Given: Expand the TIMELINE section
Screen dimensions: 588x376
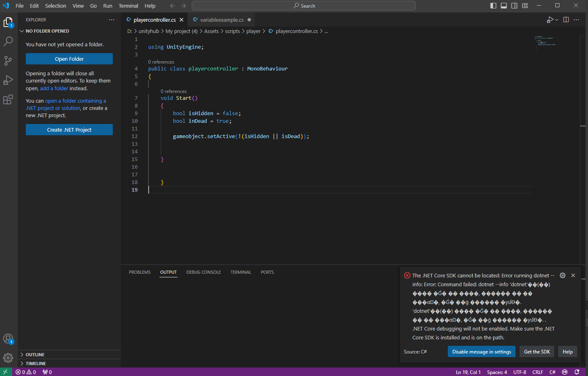Looking at the screenshot, I should click(69, 364).
